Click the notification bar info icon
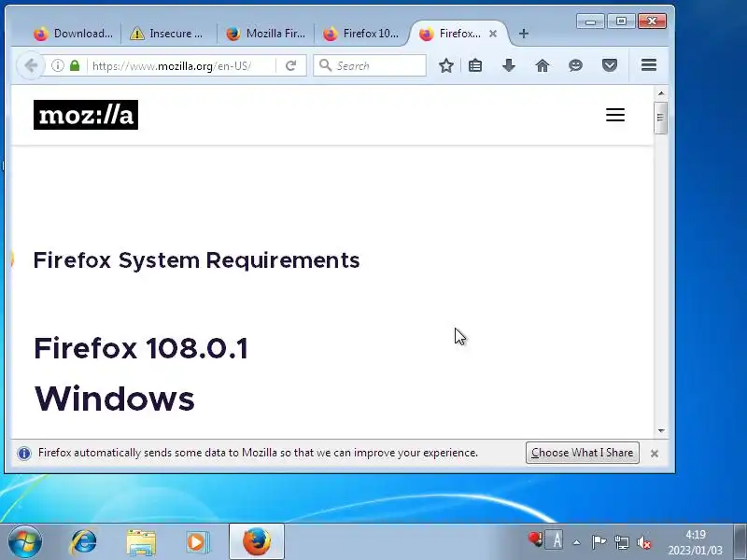Screen dimensions: 747x560 tap(24, 453)
